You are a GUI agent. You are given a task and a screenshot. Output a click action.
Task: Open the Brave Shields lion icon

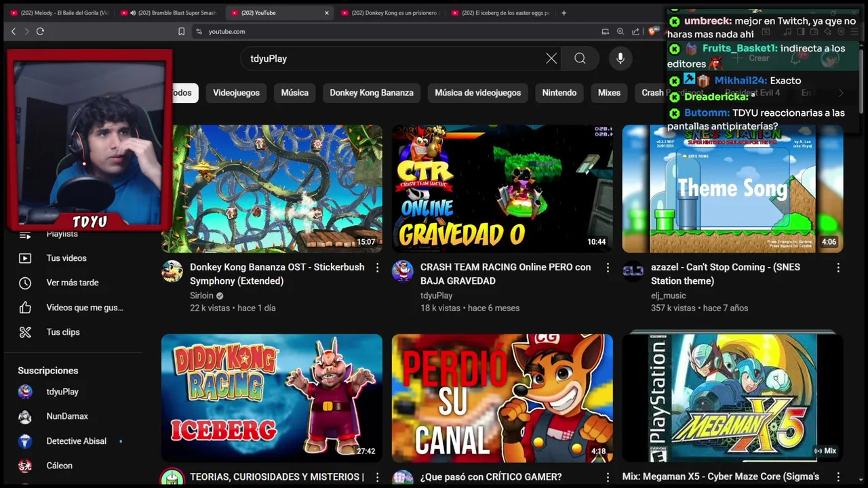pyautogui.click(x=652, y=31)
